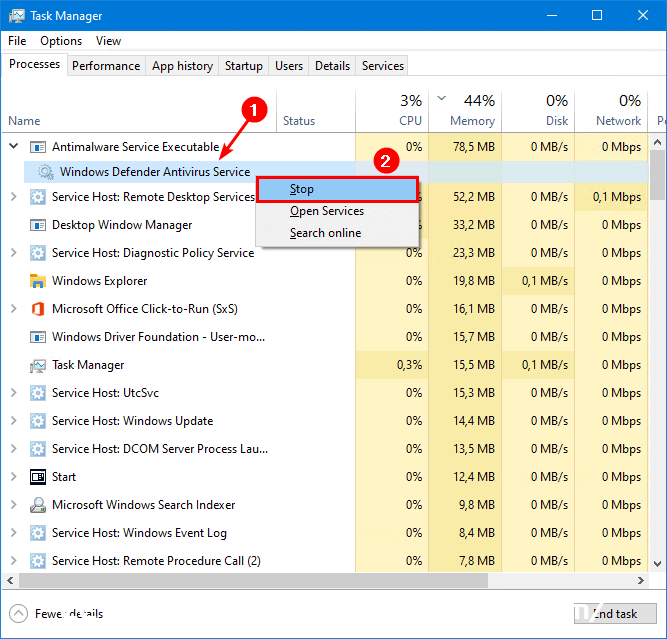Click Service Host: Windows Update icon
The height and width of the screenshot is (639, 667).
(x=38, y=421)
